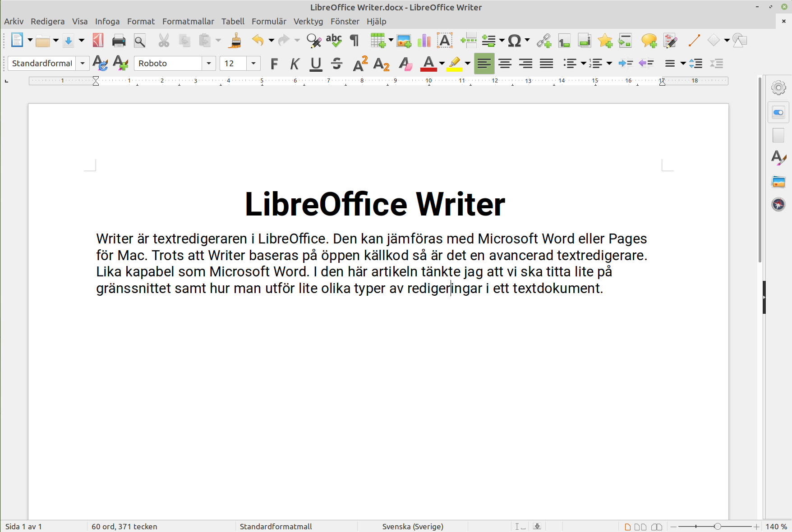Insert an image from the toolbar
The height and width of the screenshot is (532, 792).
(x=404, y=40)
